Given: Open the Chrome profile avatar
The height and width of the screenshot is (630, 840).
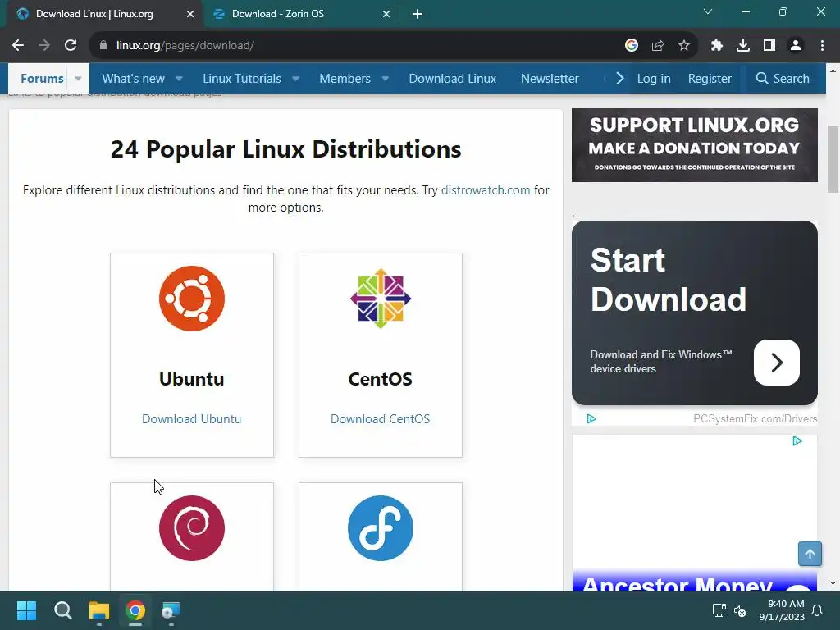Looking at the screenshot, I should click(x=796, y=46).
